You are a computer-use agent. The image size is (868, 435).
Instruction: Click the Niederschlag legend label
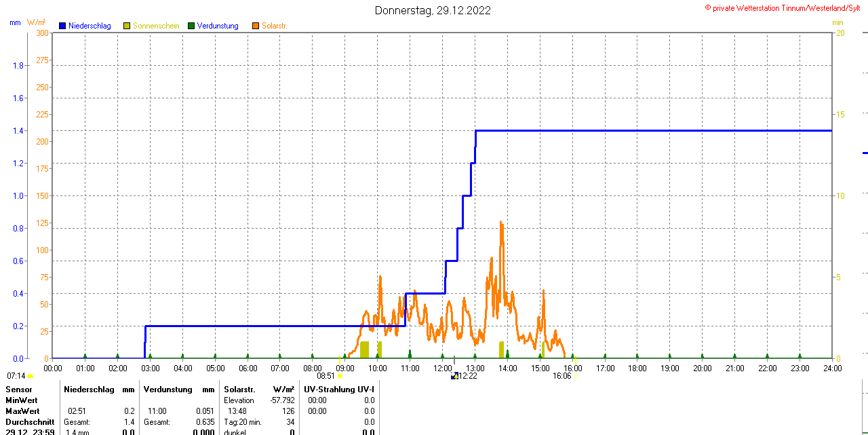[90, 26]
